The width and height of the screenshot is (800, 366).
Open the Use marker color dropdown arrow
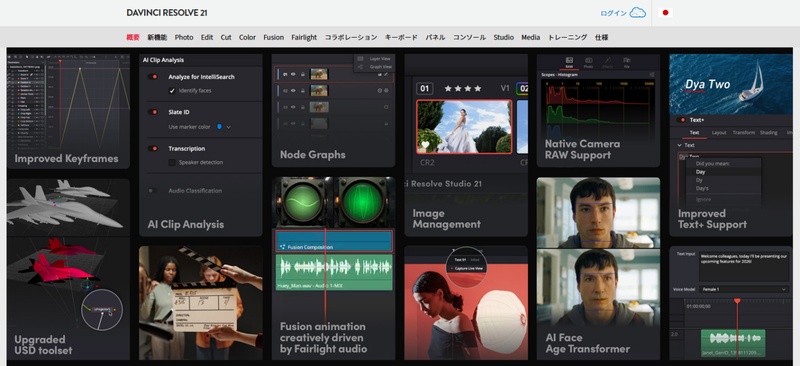229,127
